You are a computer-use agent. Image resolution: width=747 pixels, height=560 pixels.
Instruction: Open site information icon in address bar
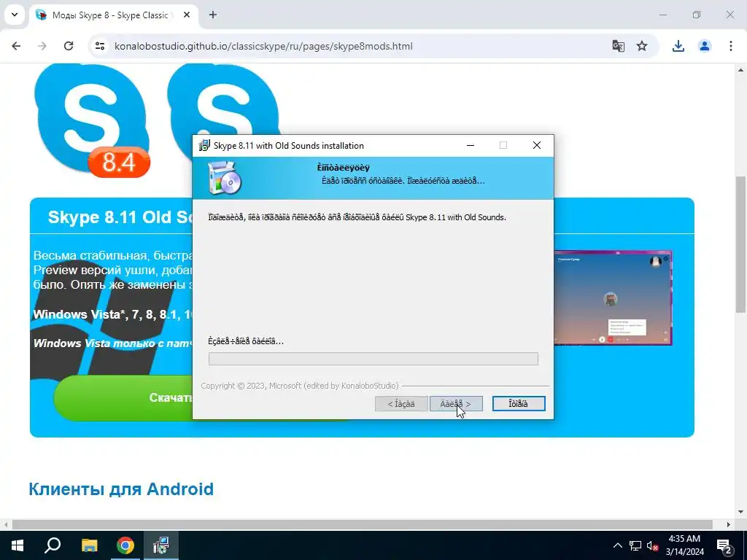99,46
